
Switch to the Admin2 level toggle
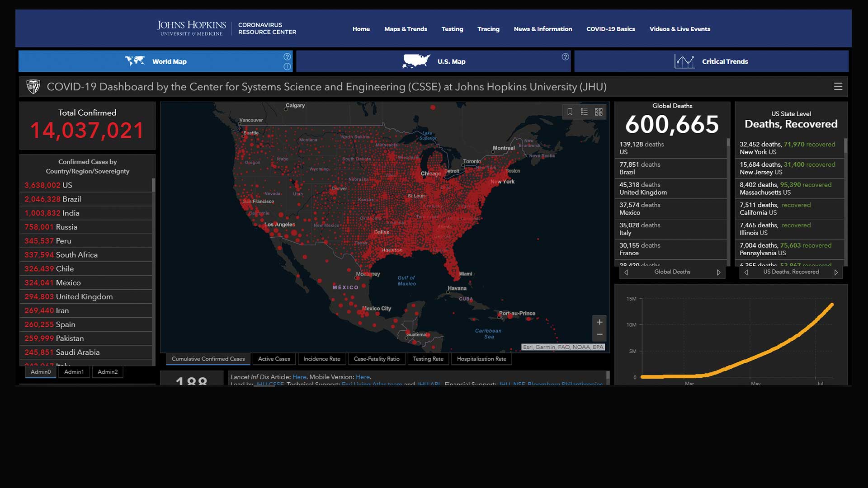pos(108,372)
